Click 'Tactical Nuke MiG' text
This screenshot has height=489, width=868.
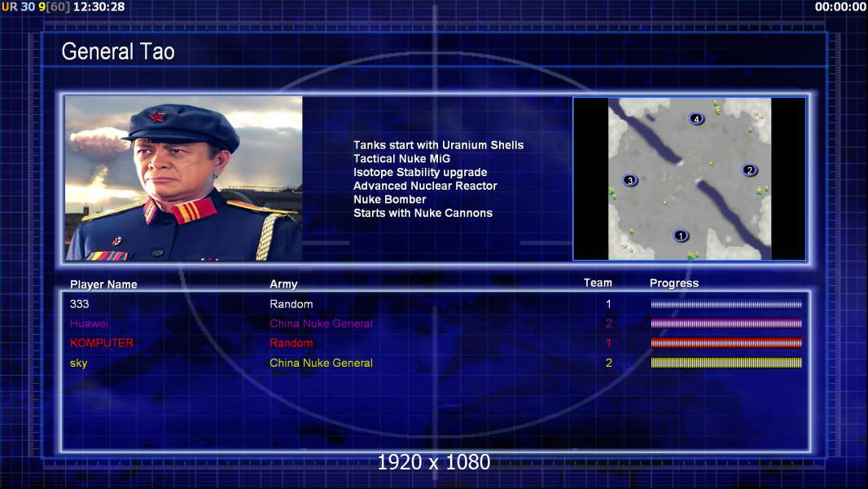point(402,158)
